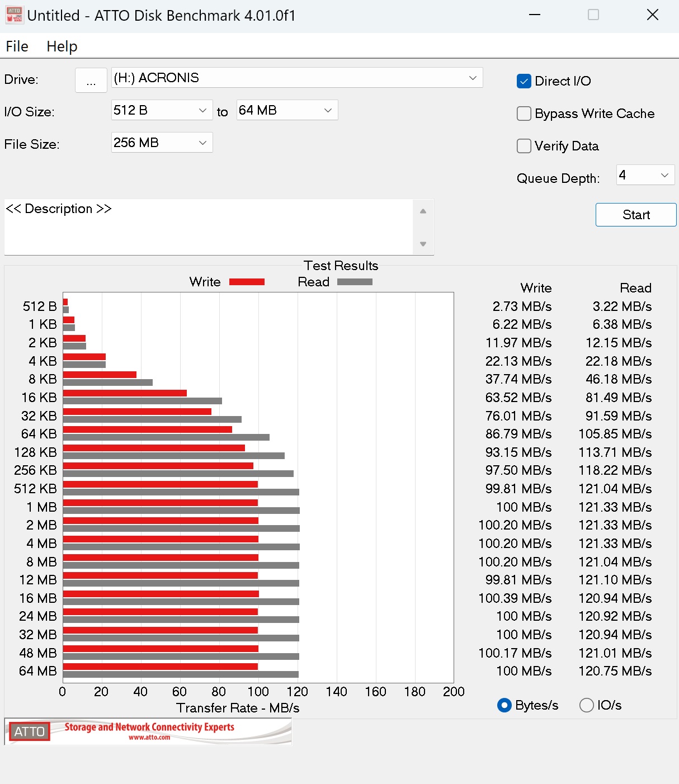
Task: Select the IO/s radio button
Action: point(587,705)
